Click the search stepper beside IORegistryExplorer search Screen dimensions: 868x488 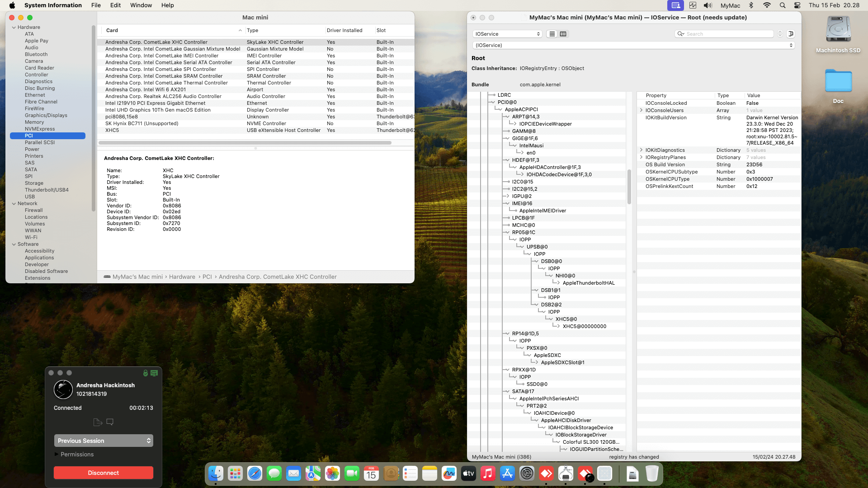click(x=780, y=34)
